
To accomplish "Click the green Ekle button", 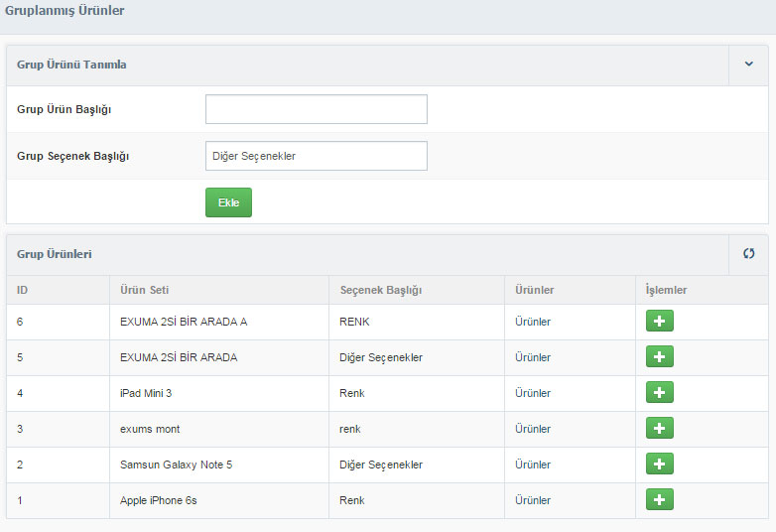I will (x=228, y=202).
